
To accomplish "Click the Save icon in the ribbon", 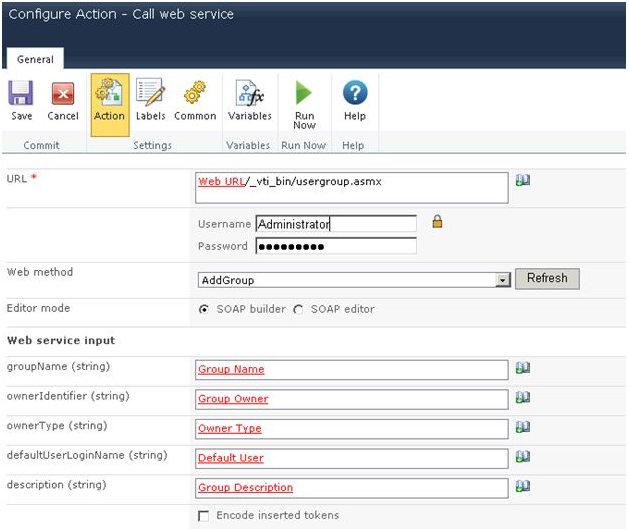I will point(21,93).
